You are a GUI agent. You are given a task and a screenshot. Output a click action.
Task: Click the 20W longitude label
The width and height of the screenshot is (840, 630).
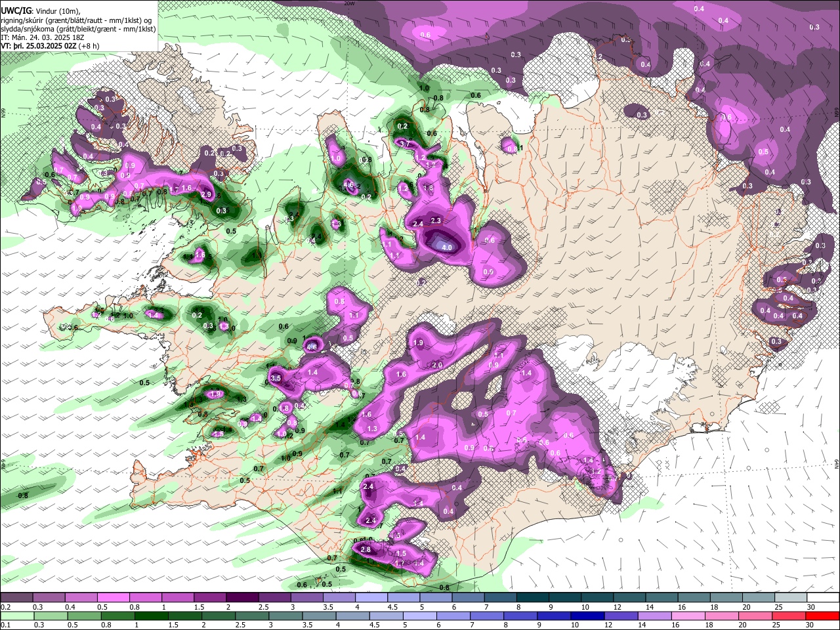tap(349, 4)
